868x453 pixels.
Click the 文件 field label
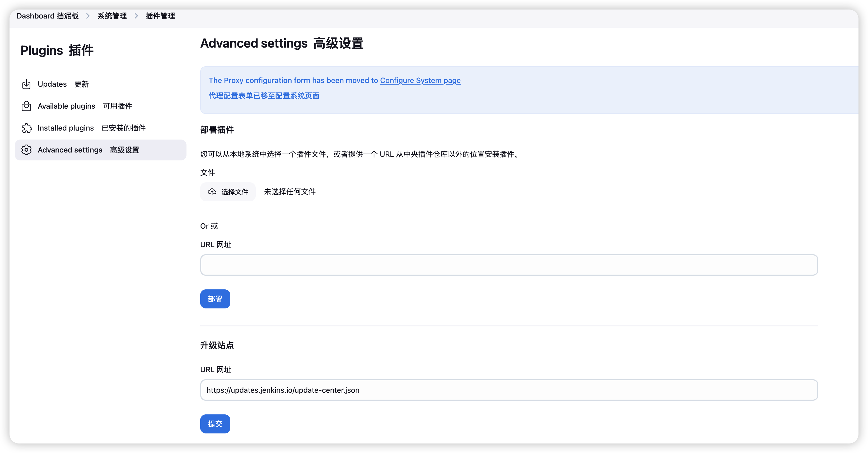click(208, 173)
